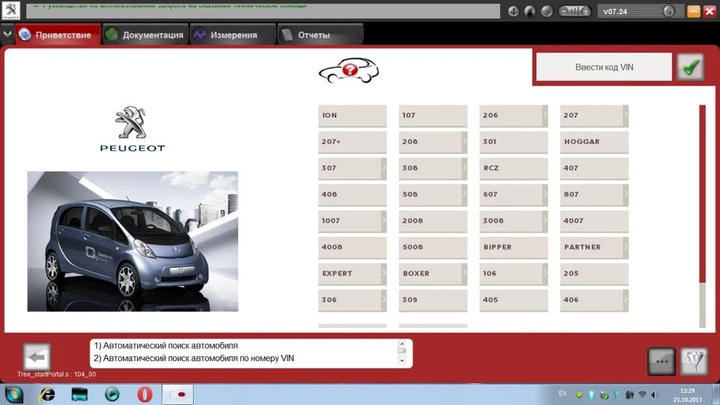Open the Opera browser from the taskbar
The height and width of the screenshot is (405, 720).
(145, 394)
